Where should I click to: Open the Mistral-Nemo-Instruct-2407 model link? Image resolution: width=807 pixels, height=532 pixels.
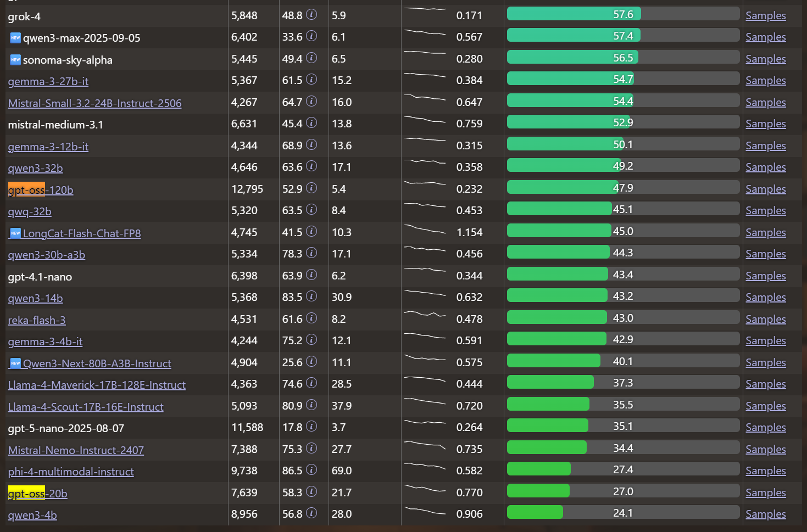pyautogui.click(x=76, y=450)
